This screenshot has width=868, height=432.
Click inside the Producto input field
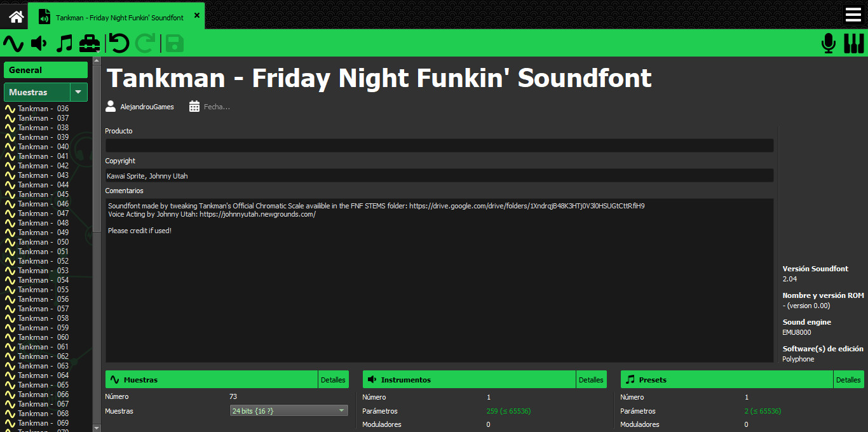click(x=438, y=145)
